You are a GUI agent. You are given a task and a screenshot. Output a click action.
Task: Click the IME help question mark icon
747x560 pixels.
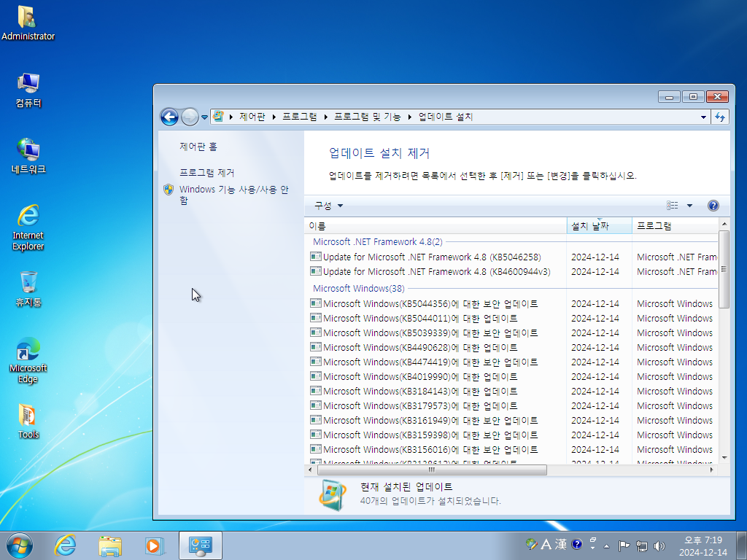pos(576,544)
